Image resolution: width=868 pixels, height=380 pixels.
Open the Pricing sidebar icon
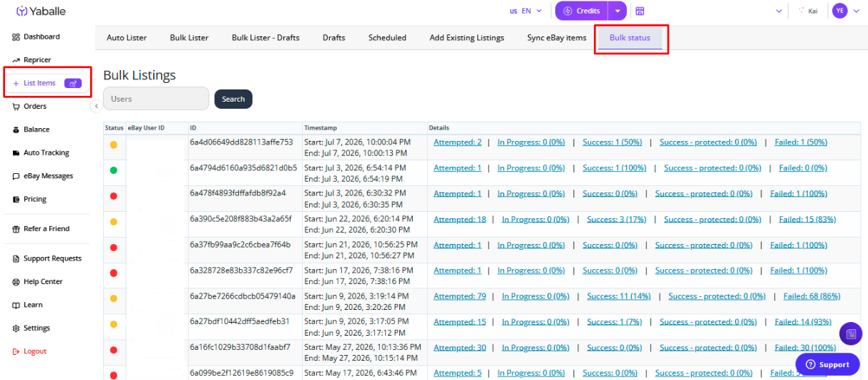click(x=16, y=200)
